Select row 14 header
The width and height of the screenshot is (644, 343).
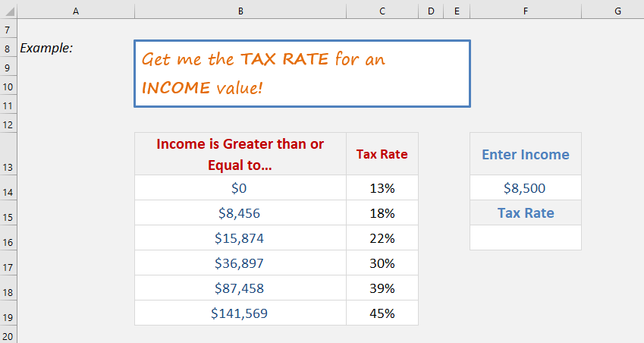coord(8,187)
